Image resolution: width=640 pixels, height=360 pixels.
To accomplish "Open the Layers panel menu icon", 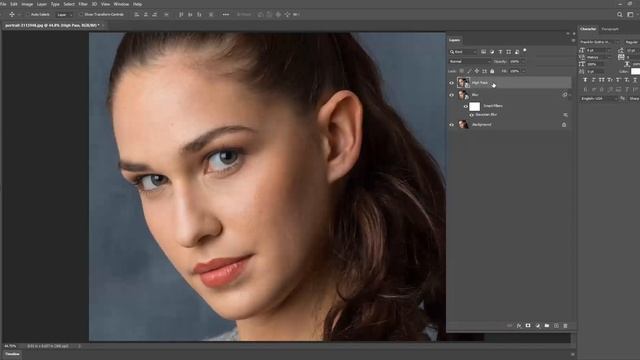I will point(573,40).
